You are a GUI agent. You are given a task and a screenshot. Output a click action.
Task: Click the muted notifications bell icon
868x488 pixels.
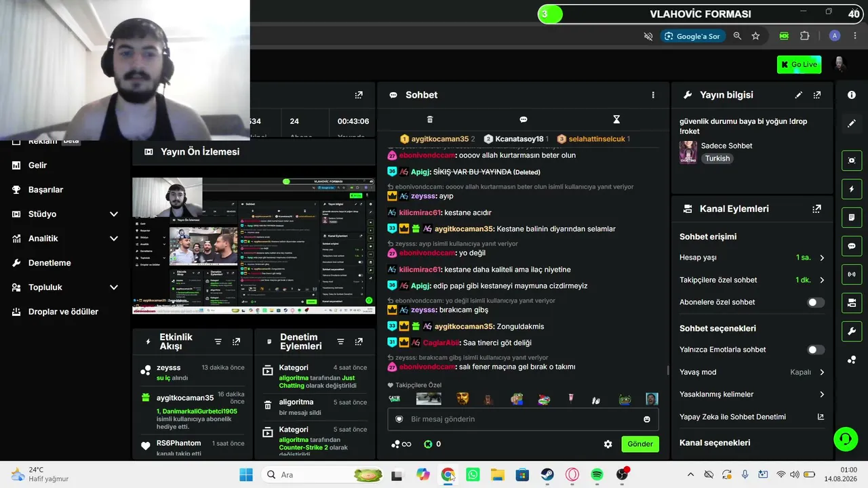[x=648, y=36]
